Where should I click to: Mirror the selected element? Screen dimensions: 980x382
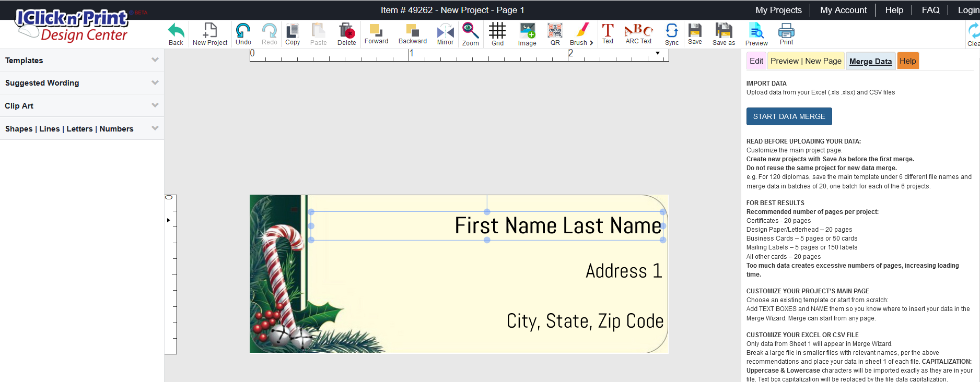[445, 34]
